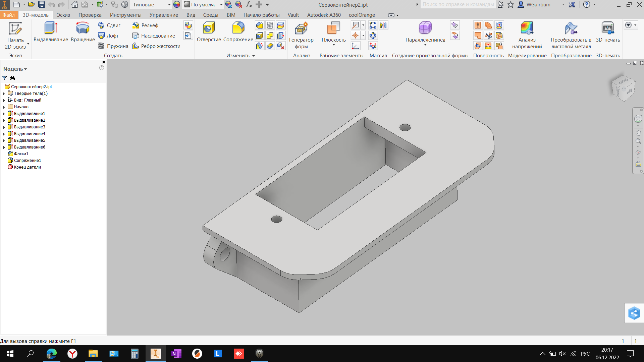
Task: Open the Типовые material dropdown
Action: (169, 5)
